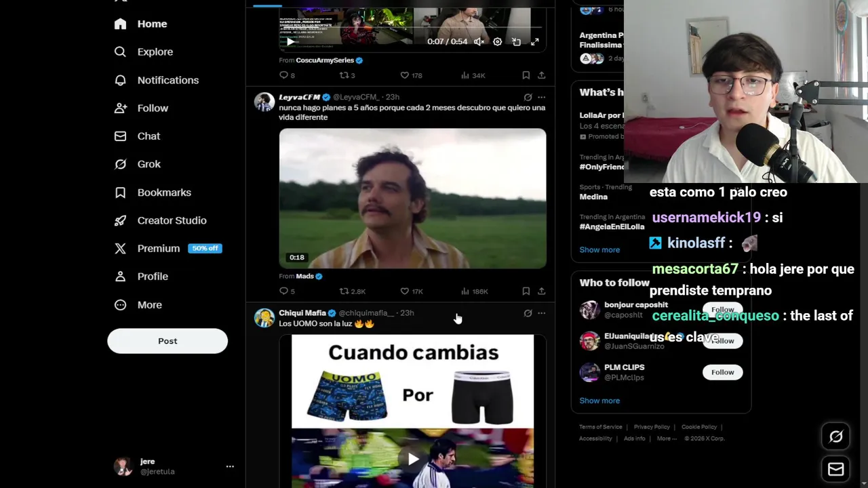Open more options on LeyvaCFM post
This screenshot has width=868, height=488.
(541, 97)
